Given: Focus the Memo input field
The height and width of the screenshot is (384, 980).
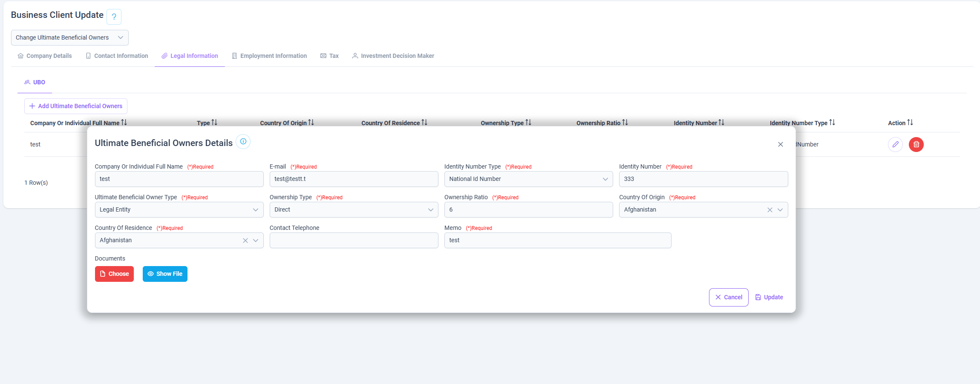Looking at the screenshot, I should [558, 241].
